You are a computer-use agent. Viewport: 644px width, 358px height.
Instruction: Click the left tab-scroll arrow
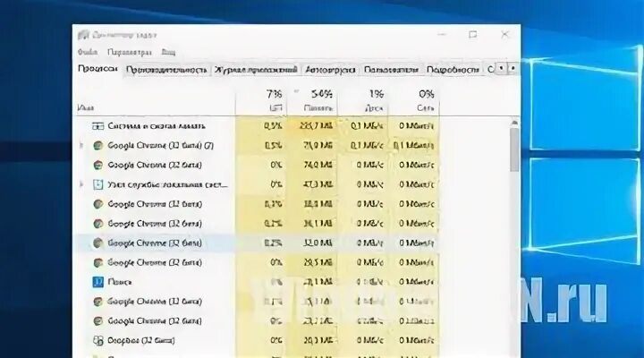pyautogui.click(x=501, y=68)
